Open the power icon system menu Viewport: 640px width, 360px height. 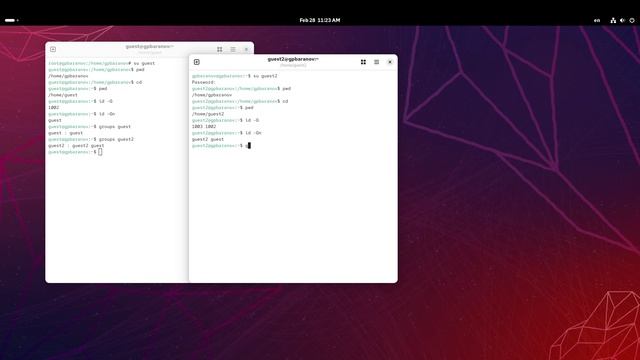point(632,20)
